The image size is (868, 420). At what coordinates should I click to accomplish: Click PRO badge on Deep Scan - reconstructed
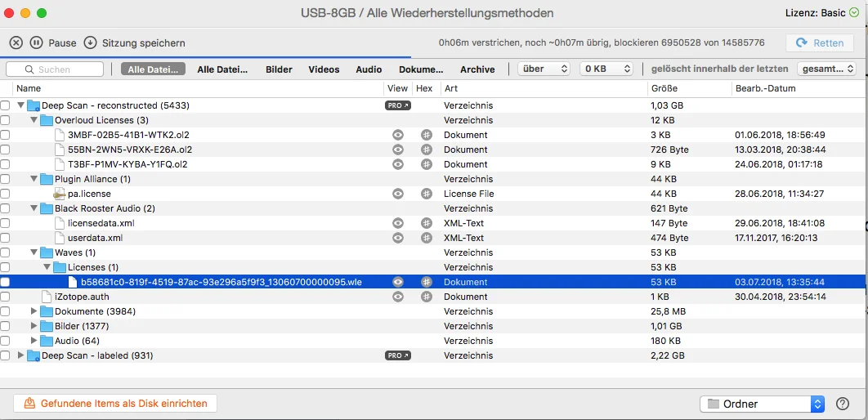[x=398, y=105]
